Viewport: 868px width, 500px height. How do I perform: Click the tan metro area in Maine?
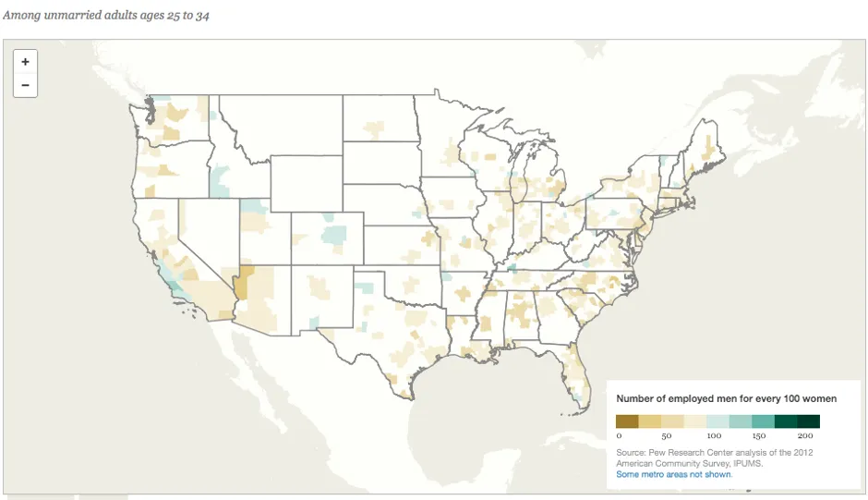[x=708, y=147]
